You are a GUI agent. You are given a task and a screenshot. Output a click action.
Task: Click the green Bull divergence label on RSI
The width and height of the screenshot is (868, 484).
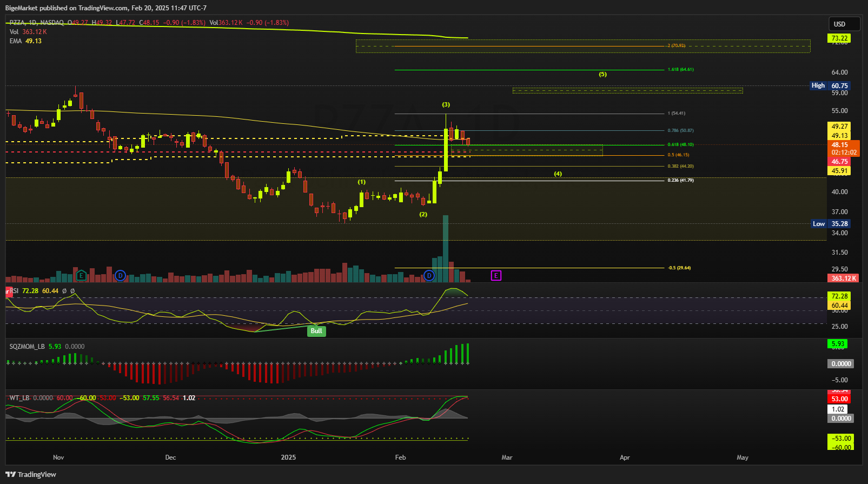[x=316, y=331]
